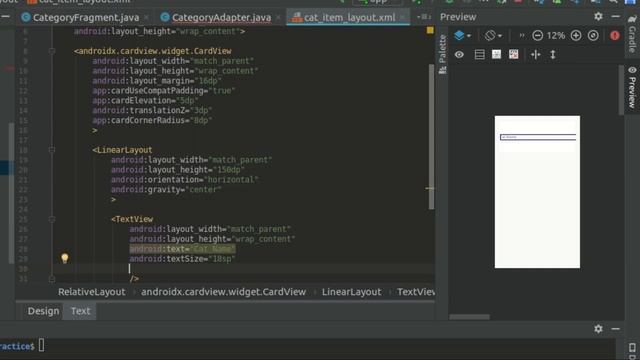Click the device layout preview thumbnail
This screenshot has height=360, width=640.
click(x=537, y=192)
